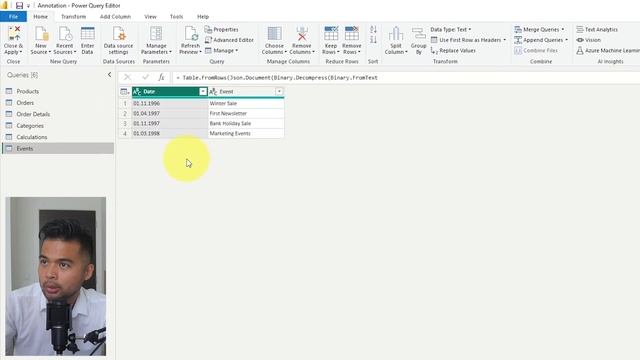Switch to the Tools tab

176,17
